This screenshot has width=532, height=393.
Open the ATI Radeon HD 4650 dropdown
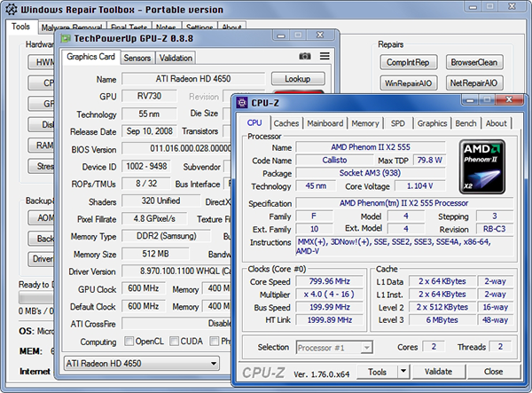click(142, 364)
